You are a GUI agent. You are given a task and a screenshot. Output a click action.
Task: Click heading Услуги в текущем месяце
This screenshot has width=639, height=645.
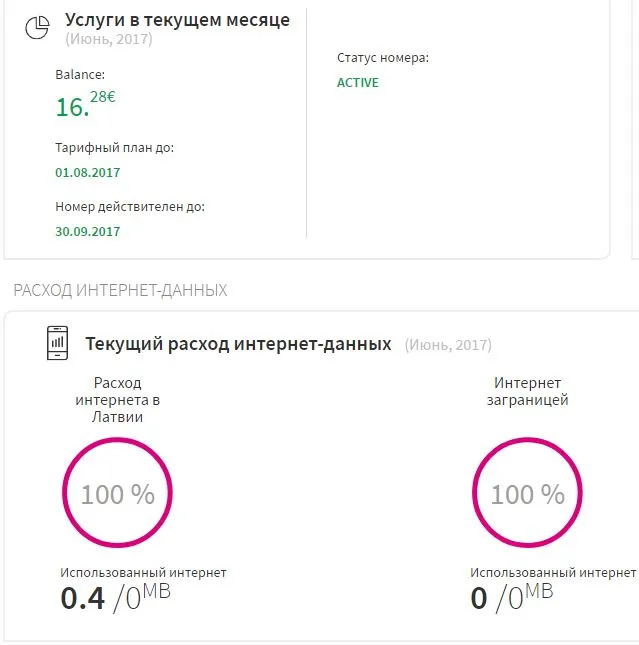pos(177,20)
